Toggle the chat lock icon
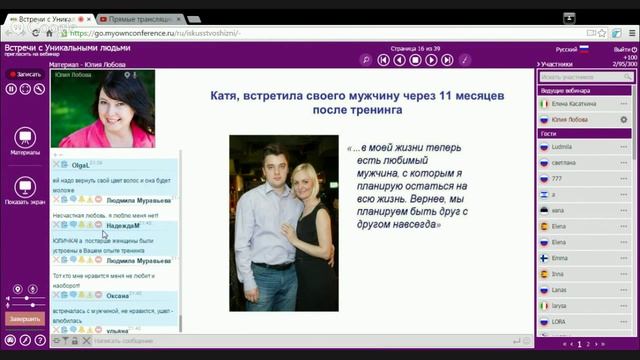This screenshot has height=360, width=640. coord(75,340)
